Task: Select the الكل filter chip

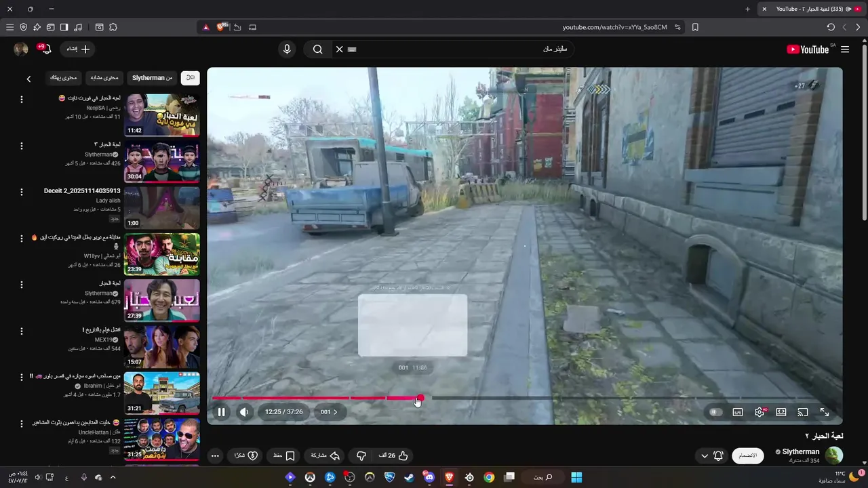Action: [191, 78]
